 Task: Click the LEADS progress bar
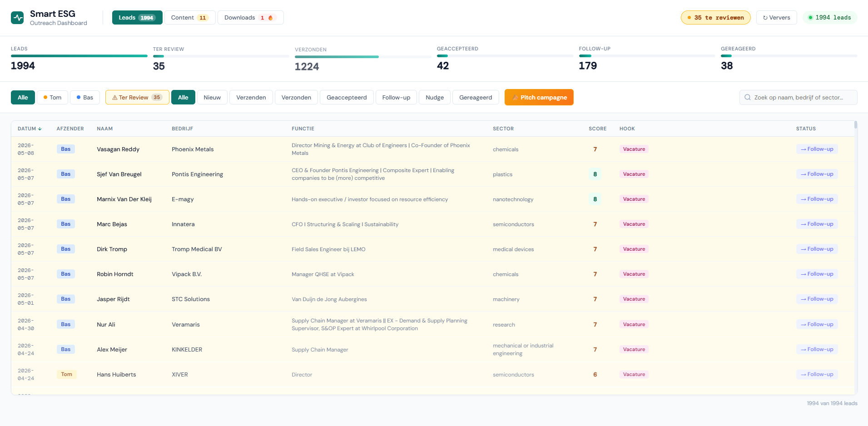coord(79,56)
